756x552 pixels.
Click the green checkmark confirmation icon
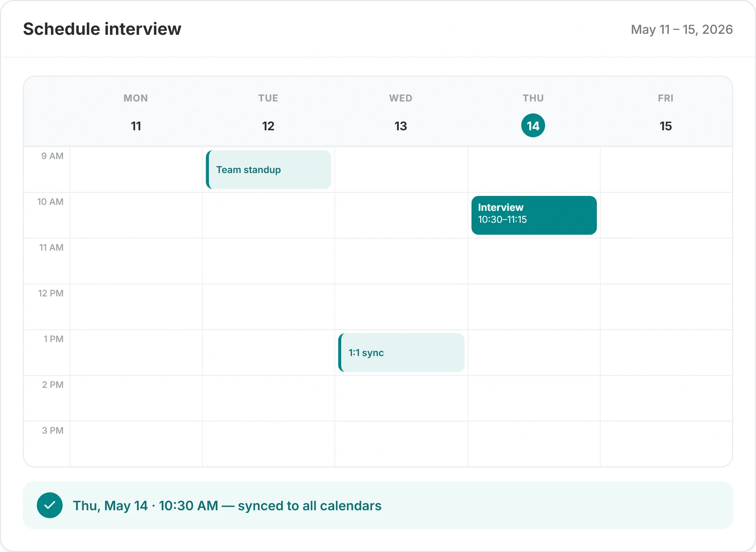click(x=50, y=505)
